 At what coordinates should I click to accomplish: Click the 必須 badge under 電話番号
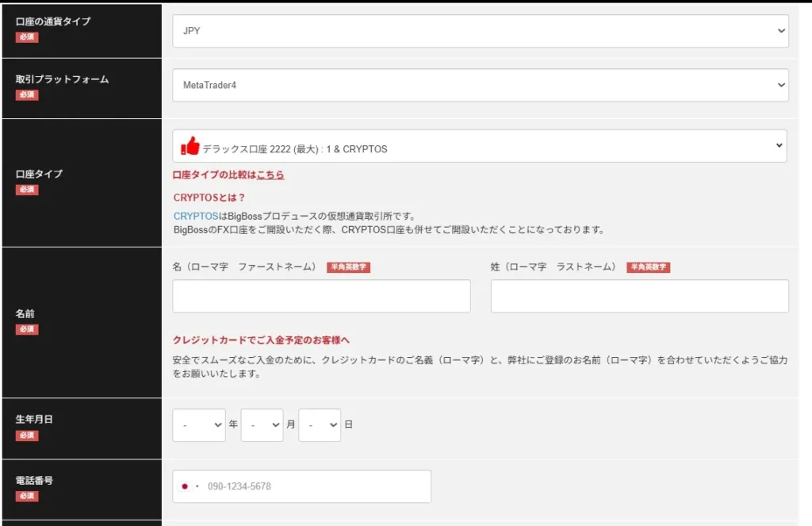pyautogui.click(x=27, y=496)
